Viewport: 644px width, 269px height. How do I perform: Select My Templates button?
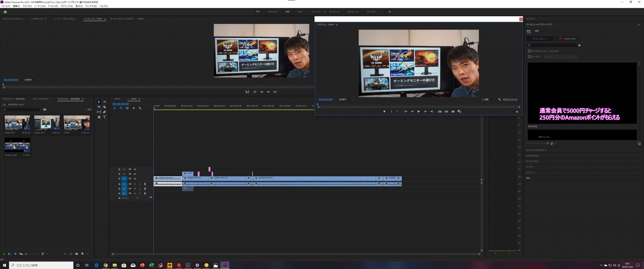pos(540,39)
